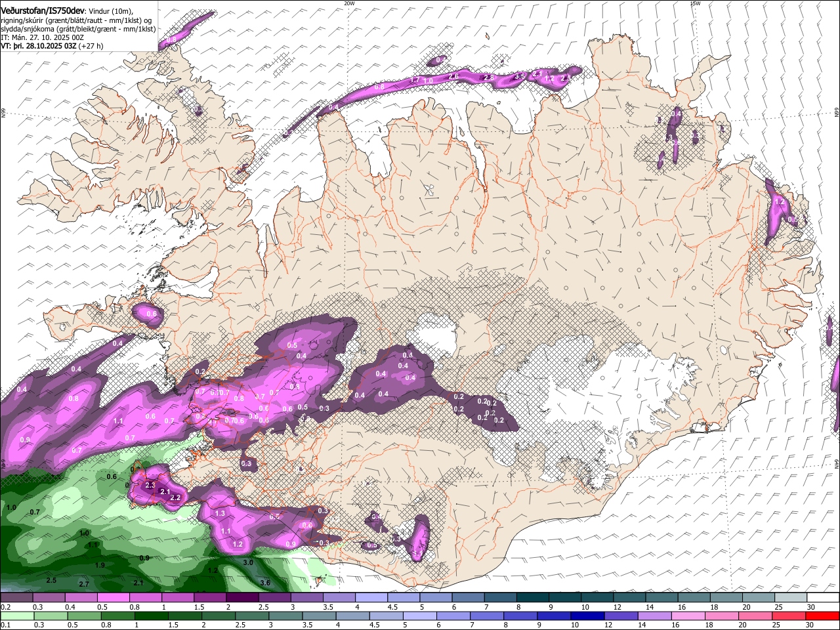The width and height of the screenshot is (840, 630).
Task: Pick the snow legend swatch starting at 0.8
Action: [145, 598]
